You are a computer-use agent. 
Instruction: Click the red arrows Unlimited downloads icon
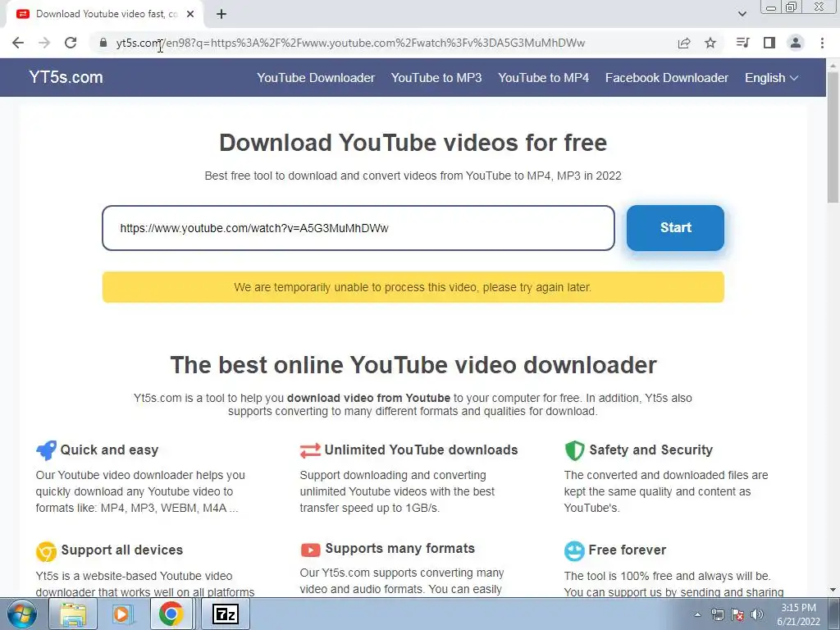coord(310,450)
